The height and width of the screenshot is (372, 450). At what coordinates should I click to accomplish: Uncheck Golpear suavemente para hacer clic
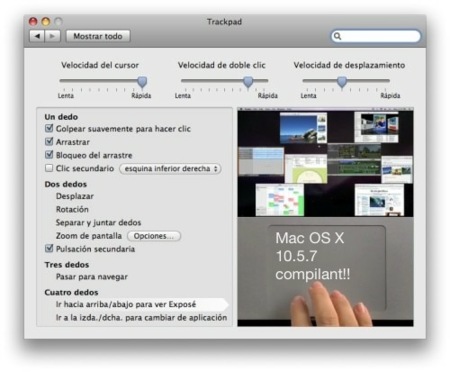tap(49, 128)
